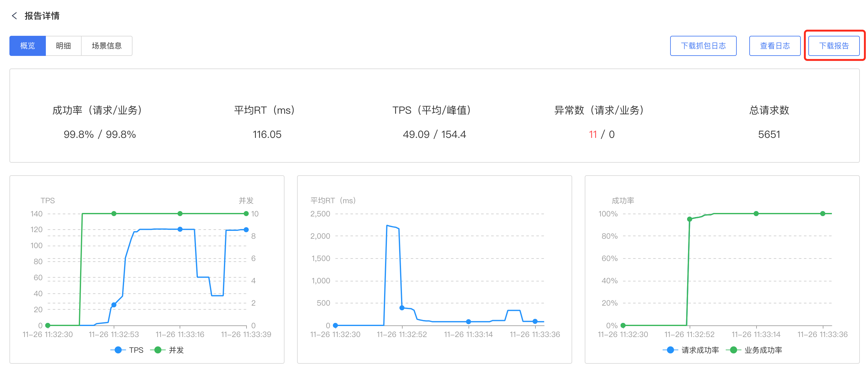Click the 查看日志 button
Viewport: 868px width, 370px height.
point(775,46)
